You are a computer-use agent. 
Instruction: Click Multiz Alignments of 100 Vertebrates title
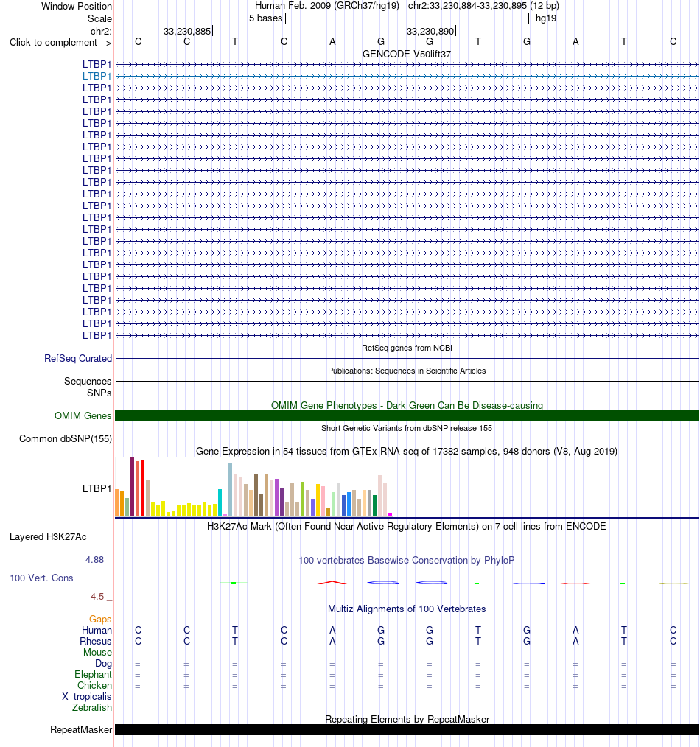(x=407, y=609)
